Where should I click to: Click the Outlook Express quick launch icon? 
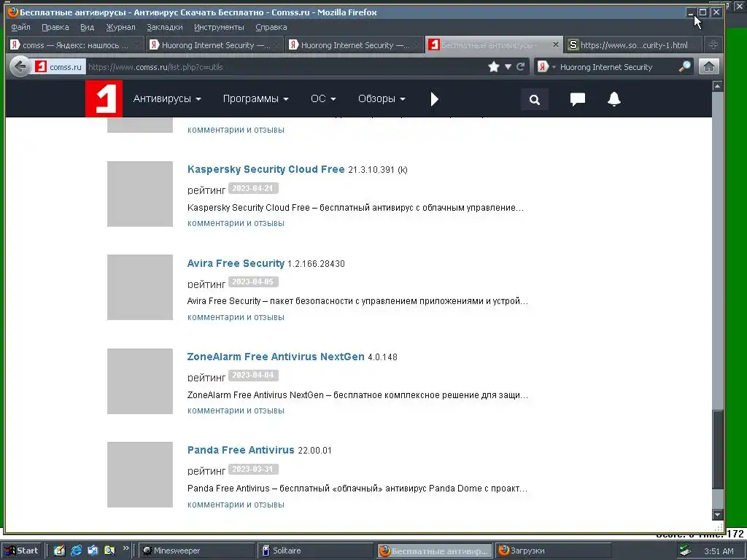(93, 551)
